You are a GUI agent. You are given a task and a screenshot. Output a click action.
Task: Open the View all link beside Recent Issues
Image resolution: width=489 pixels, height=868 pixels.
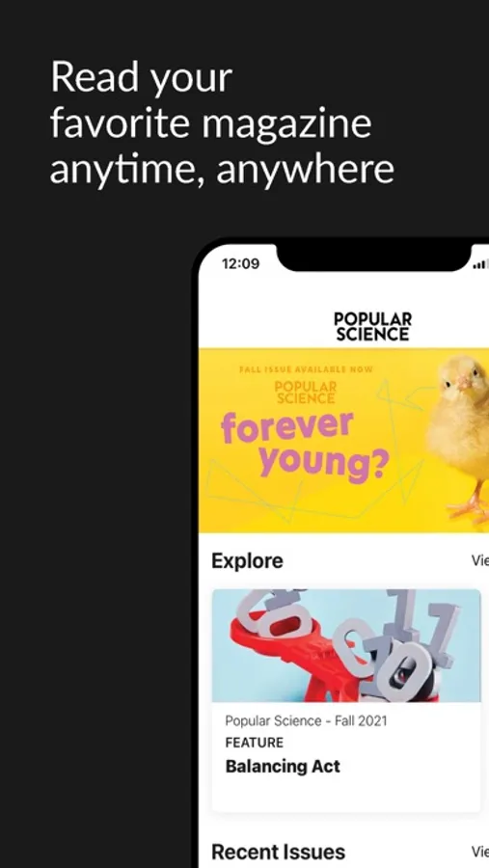[479, 851]
